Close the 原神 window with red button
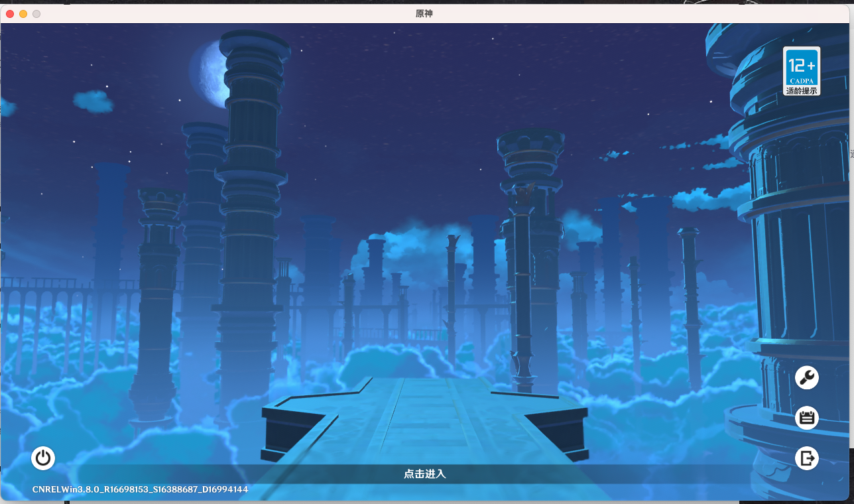 coord(10,14)
